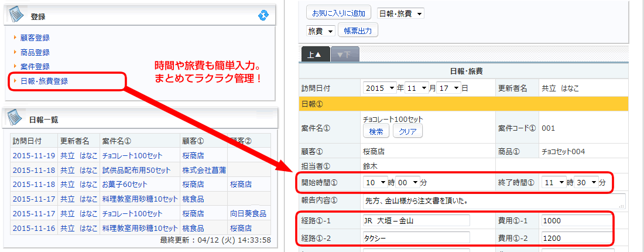Click the クリア button for 案件名①
This screenshot has width=644, height=252.
click(x=407, y=131)
